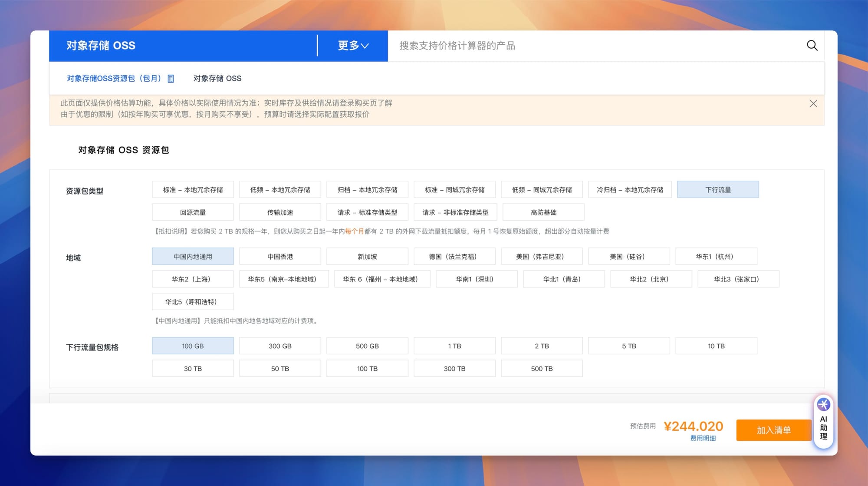Screen dimensions: 868x486
Task: Select 冷归档 - 本地冗余存储 package type
Action: pyautogui.click(x=630, y=190)
